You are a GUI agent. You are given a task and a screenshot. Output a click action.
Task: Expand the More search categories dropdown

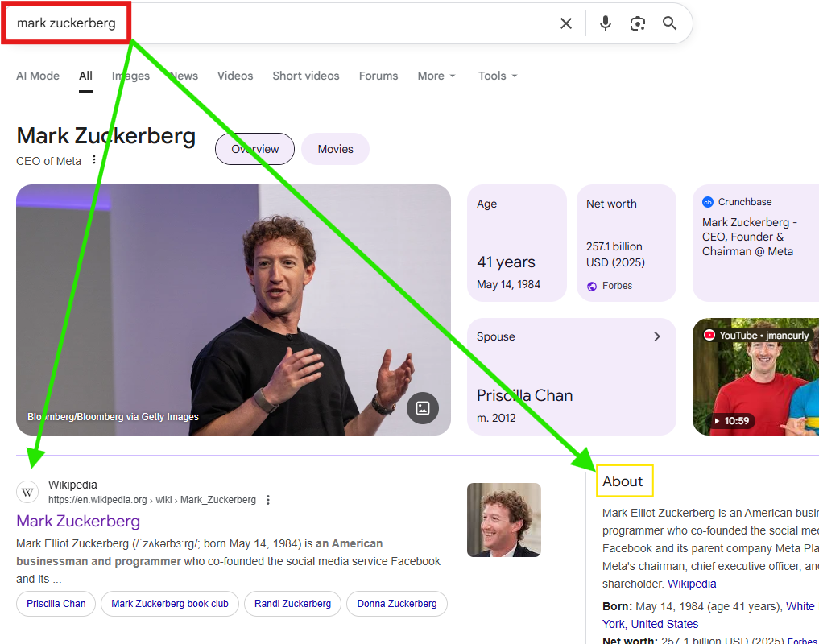tap(436, 76)
